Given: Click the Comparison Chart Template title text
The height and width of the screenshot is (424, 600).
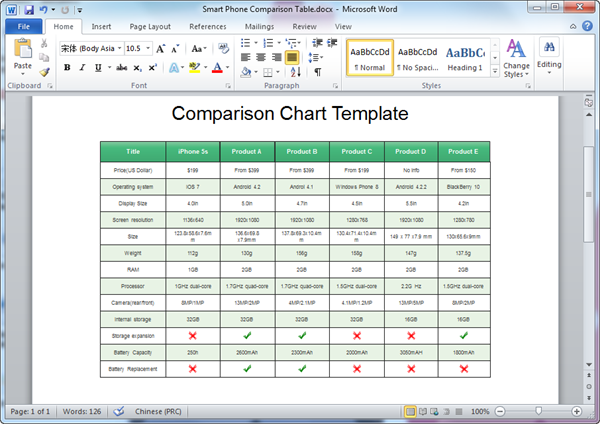Looking at the screenshot, I should [290, 113].
